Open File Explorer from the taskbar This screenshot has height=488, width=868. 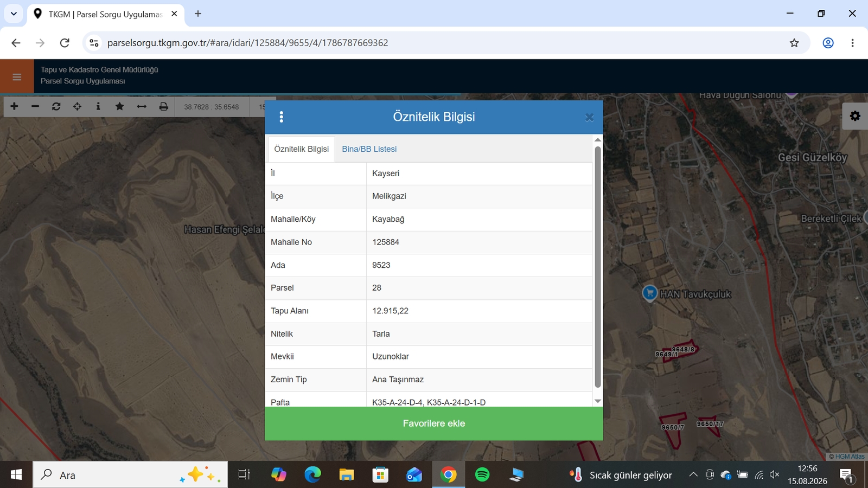tap(347, 475)
